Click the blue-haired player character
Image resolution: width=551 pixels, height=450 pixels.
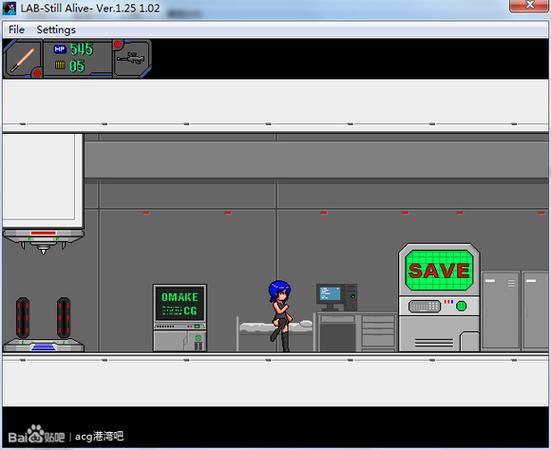coord(280,315)
